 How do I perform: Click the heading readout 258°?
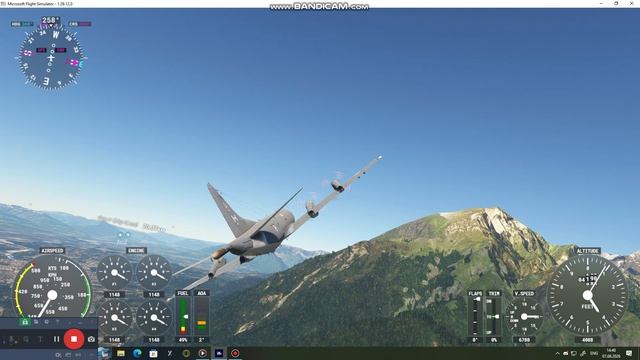point(50,20)
